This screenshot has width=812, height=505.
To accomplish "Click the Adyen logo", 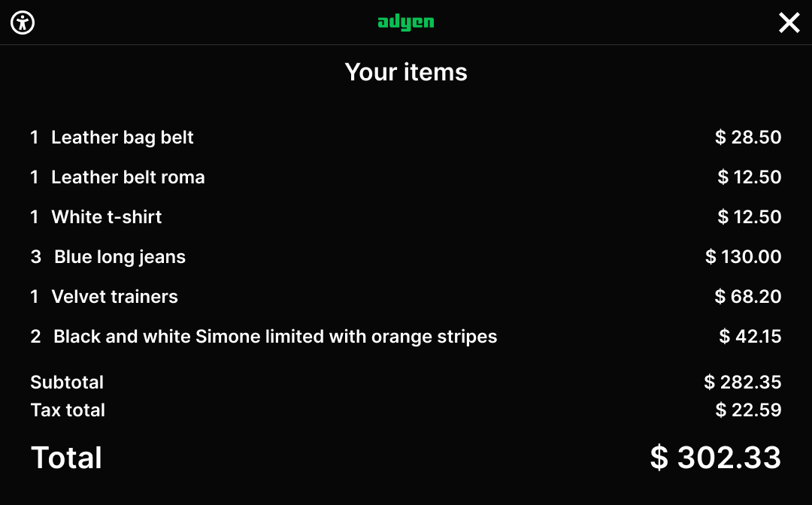I will click(x=406, y=22).
